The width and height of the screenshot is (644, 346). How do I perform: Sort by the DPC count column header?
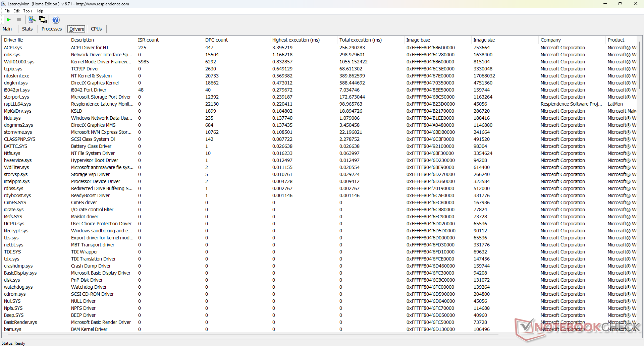tap(216, 40)
